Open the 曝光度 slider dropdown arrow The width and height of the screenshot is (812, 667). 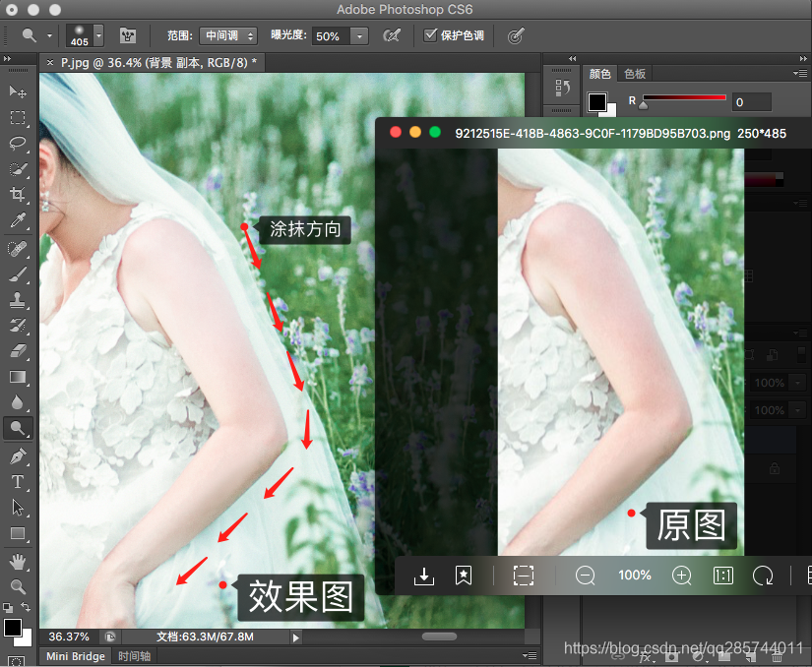coord(359,36)
